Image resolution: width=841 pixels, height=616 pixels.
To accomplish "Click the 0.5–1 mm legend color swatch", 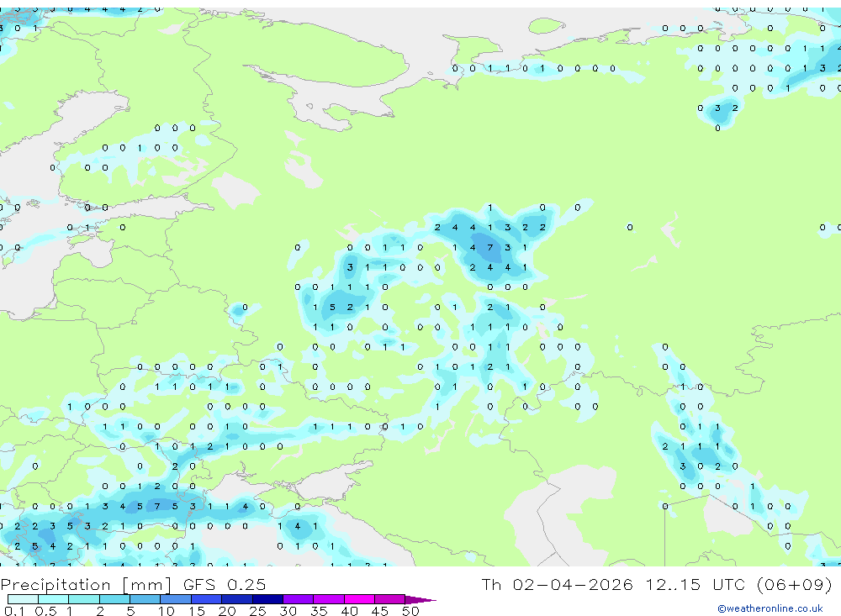I will coord(54,599).
